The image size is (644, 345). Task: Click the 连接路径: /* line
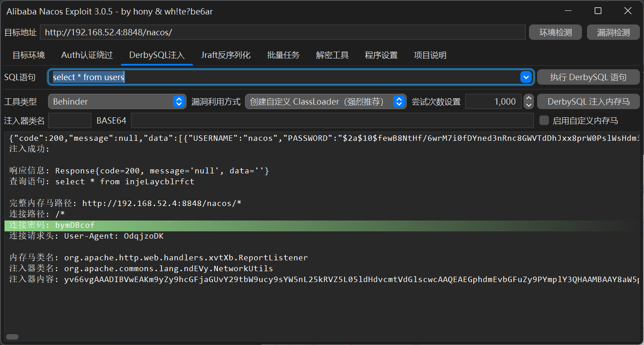[x=37, y=215]
